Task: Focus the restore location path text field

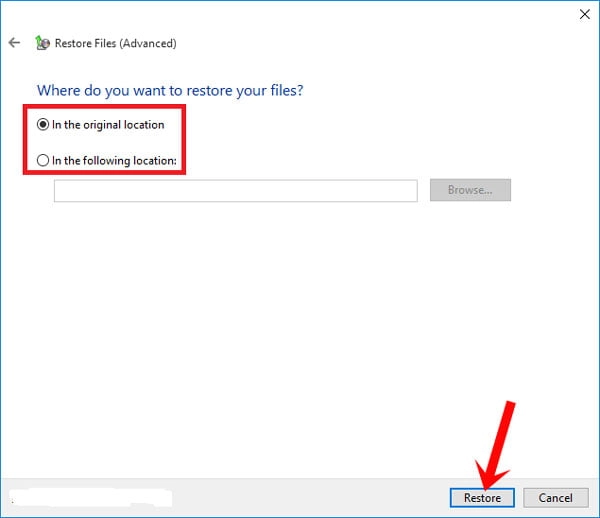Action: [x=235, y=191]
